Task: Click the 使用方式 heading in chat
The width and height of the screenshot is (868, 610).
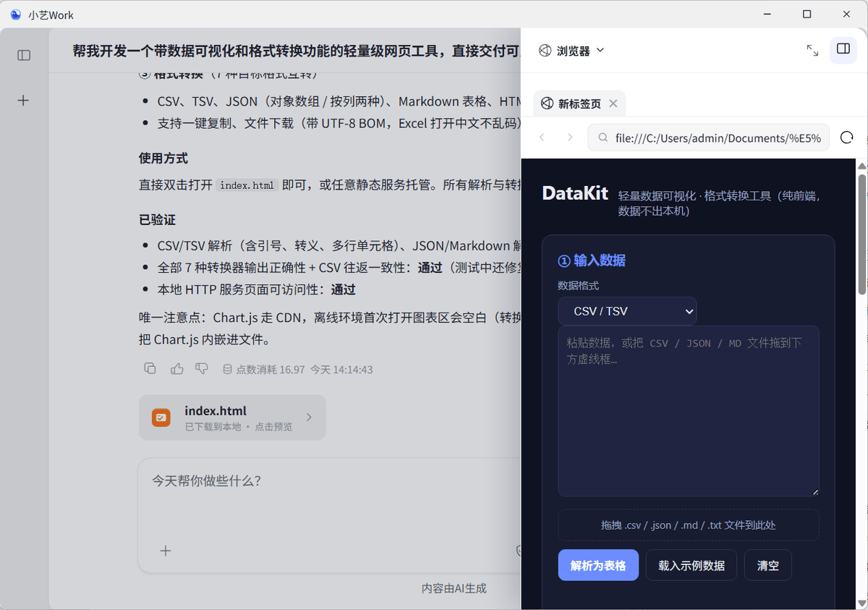Action: click(163, 158)
